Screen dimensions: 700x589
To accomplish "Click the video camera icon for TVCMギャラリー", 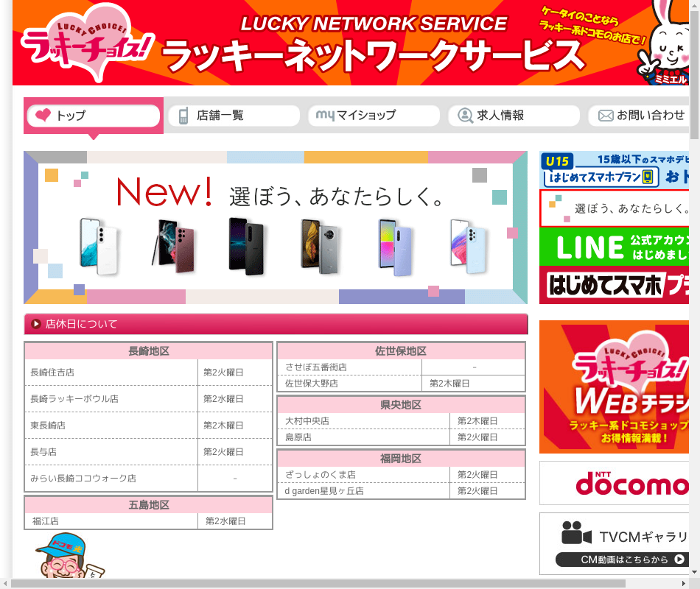I will pos(576,532).
